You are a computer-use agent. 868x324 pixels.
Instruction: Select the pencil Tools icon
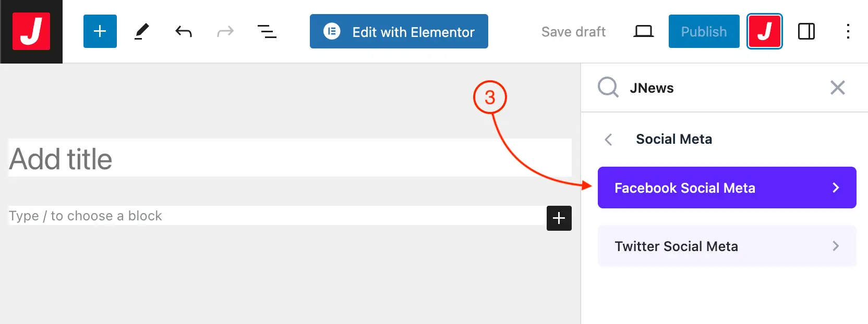click(141, 31)
